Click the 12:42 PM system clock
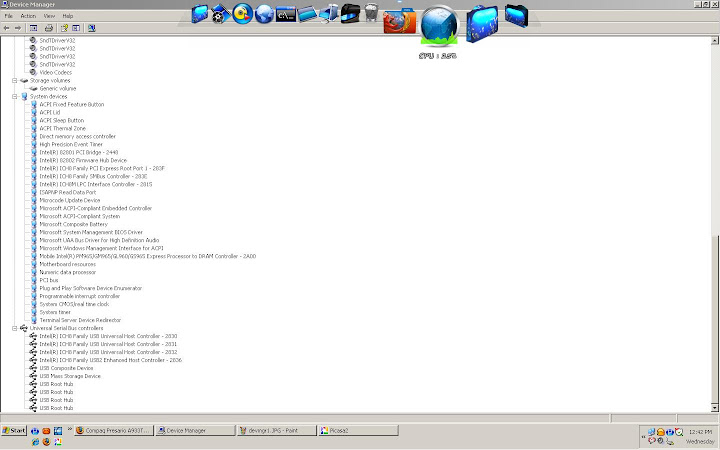 pyautogui.click(x=700, y=432)
